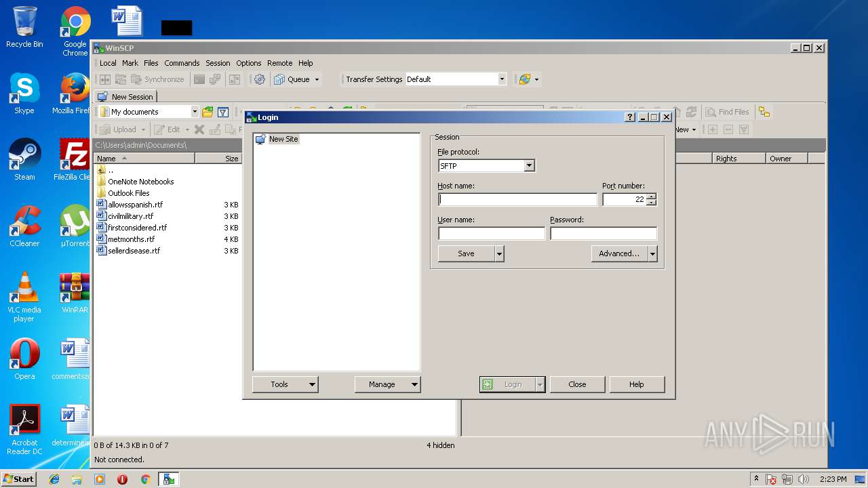Viewport: 868px width, 488px height.
Task: Click the remote directory tree icon
Action: tap(764, 112)
